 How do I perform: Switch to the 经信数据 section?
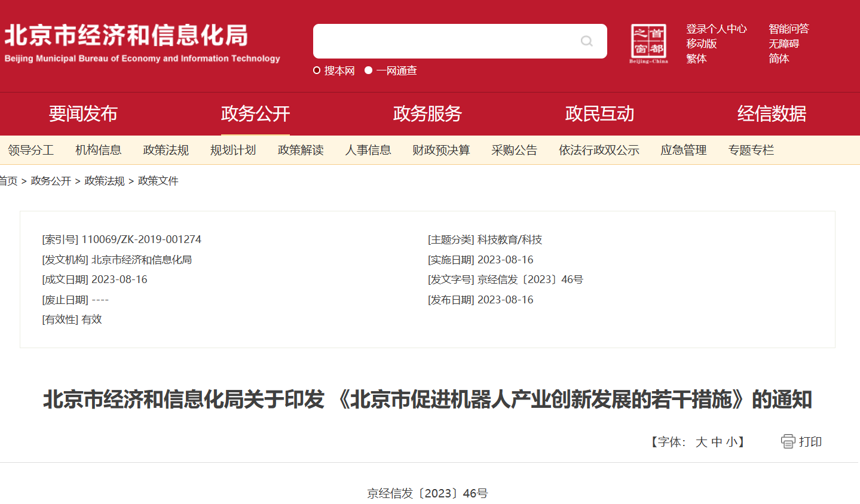(772, 114)
